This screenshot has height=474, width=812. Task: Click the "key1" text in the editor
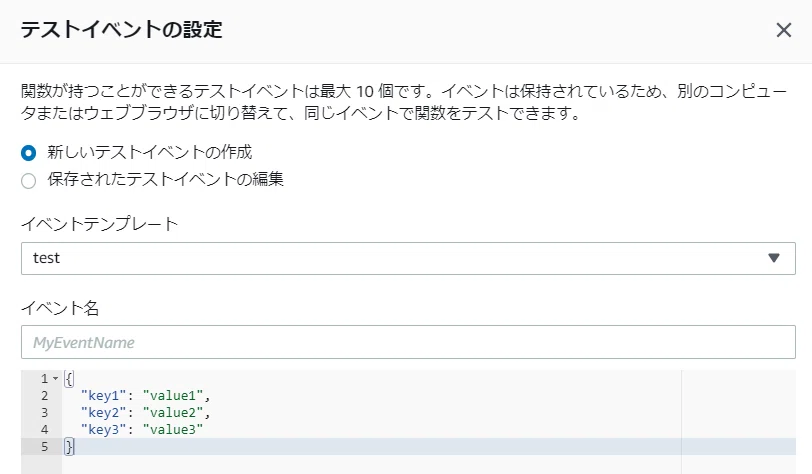pyautogui.click(x=104, y=395)
